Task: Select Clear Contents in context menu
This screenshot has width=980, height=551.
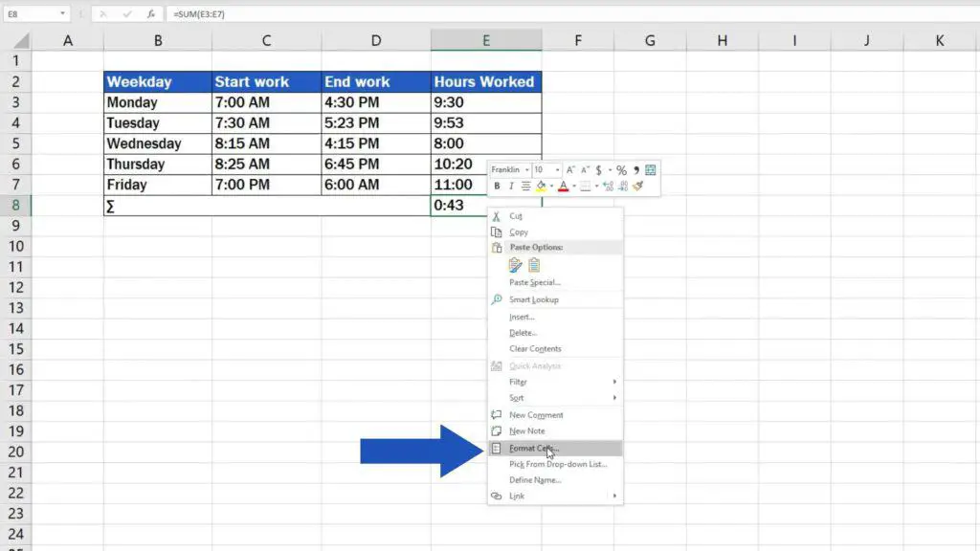Action: (555, 348)
